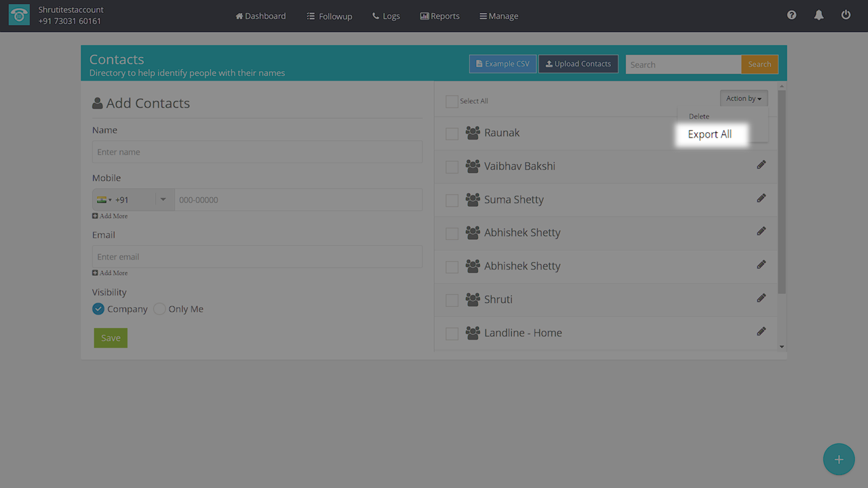868x488 pixels.
Task: Choose the Company visibility radio button
Action: pyautogui.click(x=98, y=309)
